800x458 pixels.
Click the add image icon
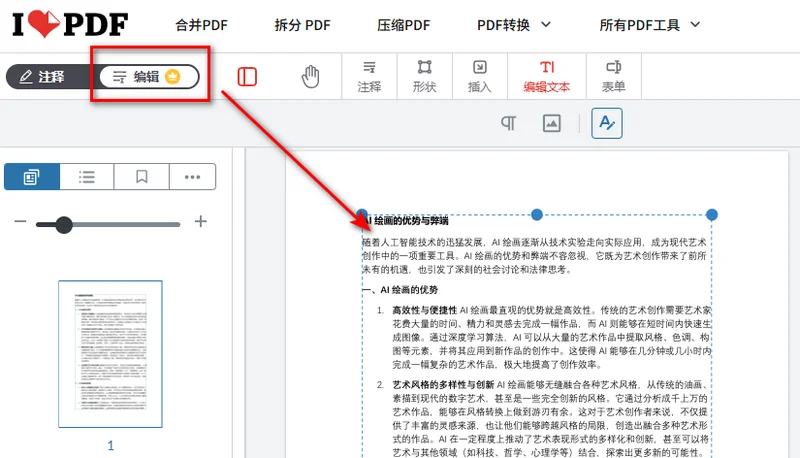click(552, 123)
